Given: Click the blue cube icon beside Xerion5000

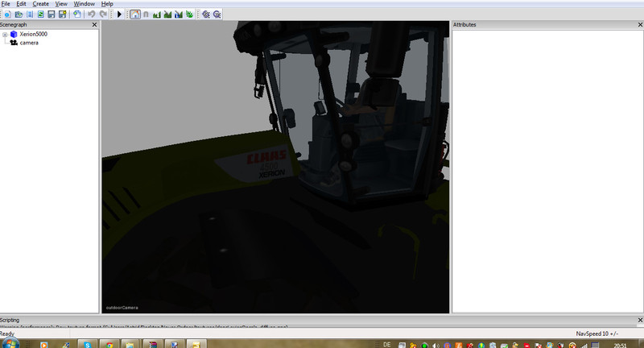Looking at the screenshot, I should (14, 34).
